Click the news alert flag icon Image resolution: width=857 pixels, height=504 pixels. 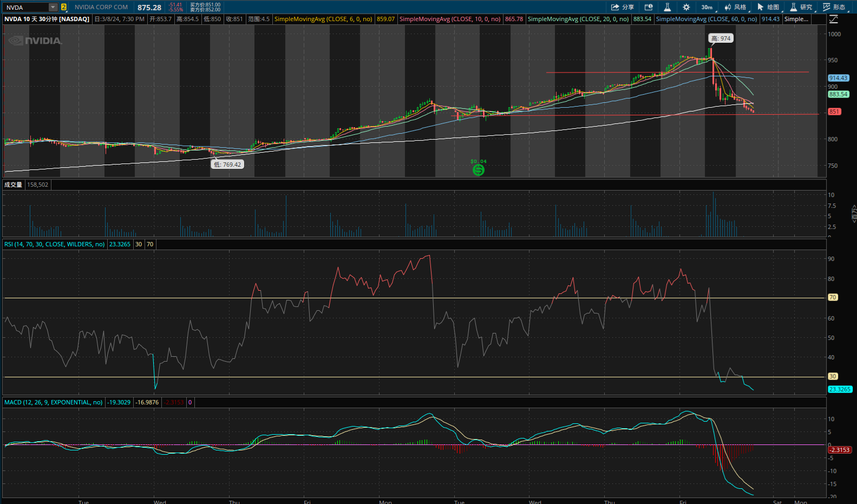tap(649, 7)
